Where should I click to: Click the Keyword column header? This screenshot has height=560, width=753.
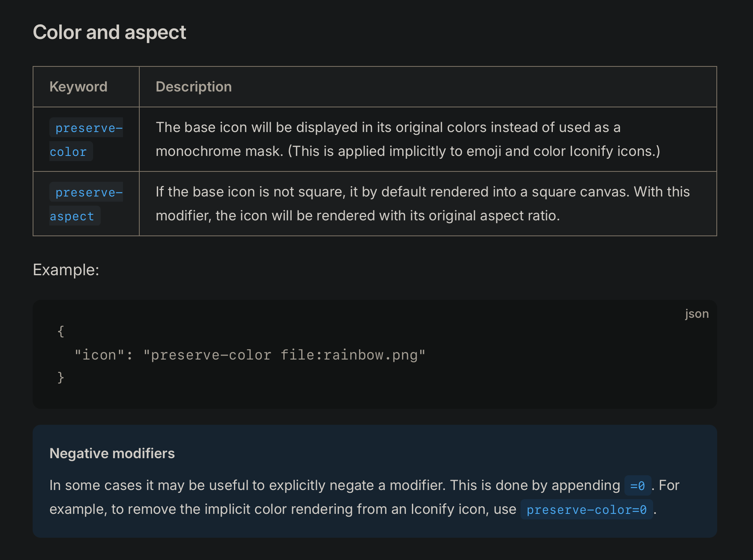(x=78, y=87)
